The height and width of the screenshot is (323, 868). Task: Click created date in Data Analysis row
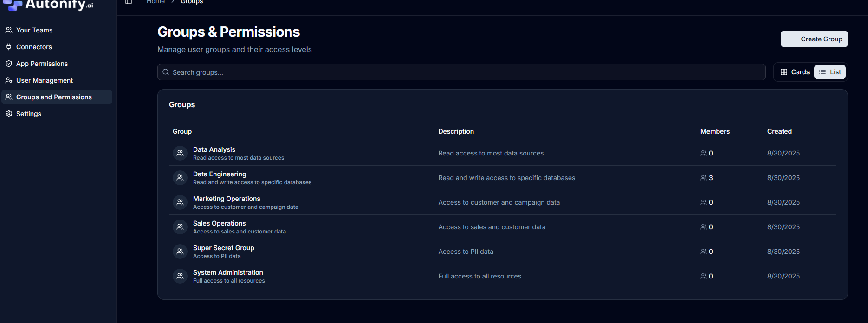point(784,153)
